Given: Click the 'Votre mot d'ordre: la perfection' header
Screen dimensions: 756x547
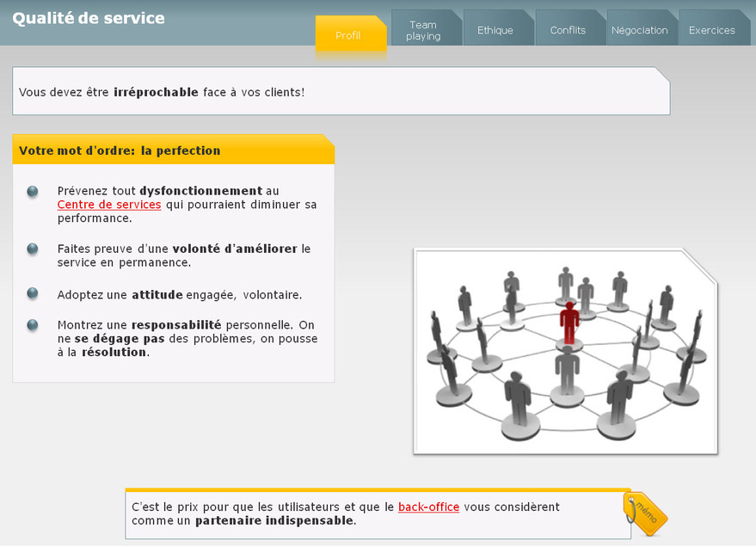Looking at the screenshot, I should (x=120, y=151).
